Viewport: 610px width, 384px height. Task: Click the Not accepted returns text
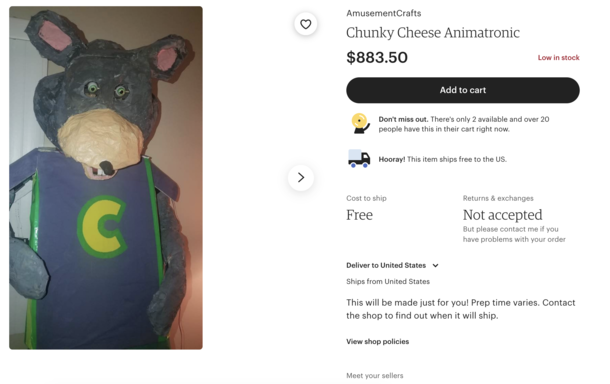(502, 215)
